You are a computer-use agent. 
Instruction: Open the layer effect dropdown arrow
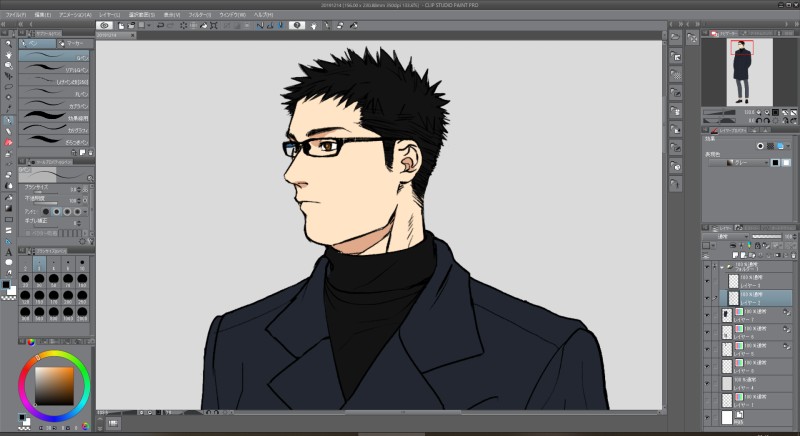point(789,146)
